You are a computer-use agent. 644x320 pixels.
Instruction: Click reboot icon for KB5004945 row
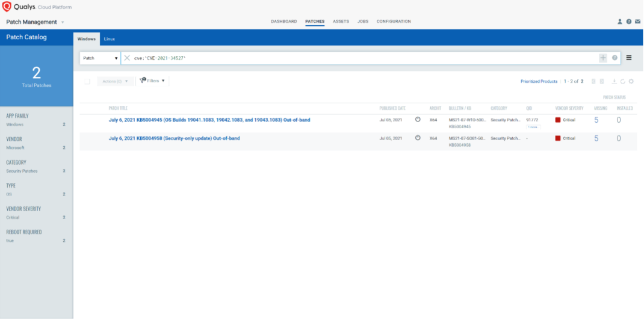418,119
